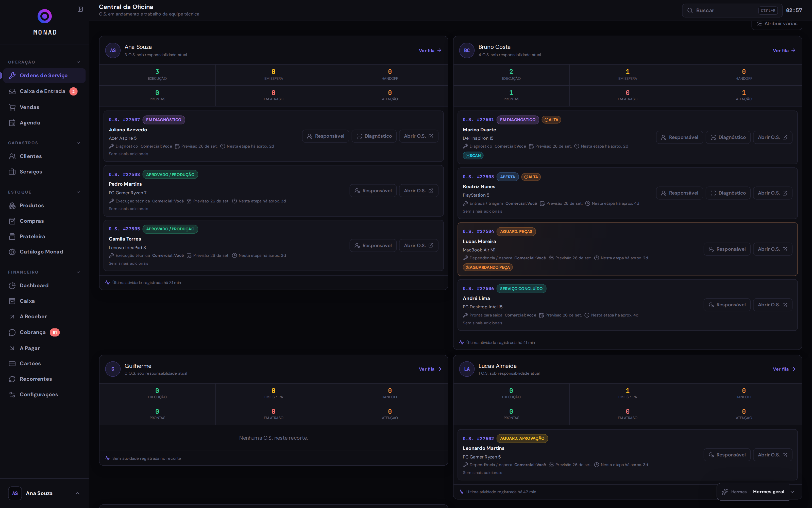
Task: Open Compras page
Action: tap(44, 221)
